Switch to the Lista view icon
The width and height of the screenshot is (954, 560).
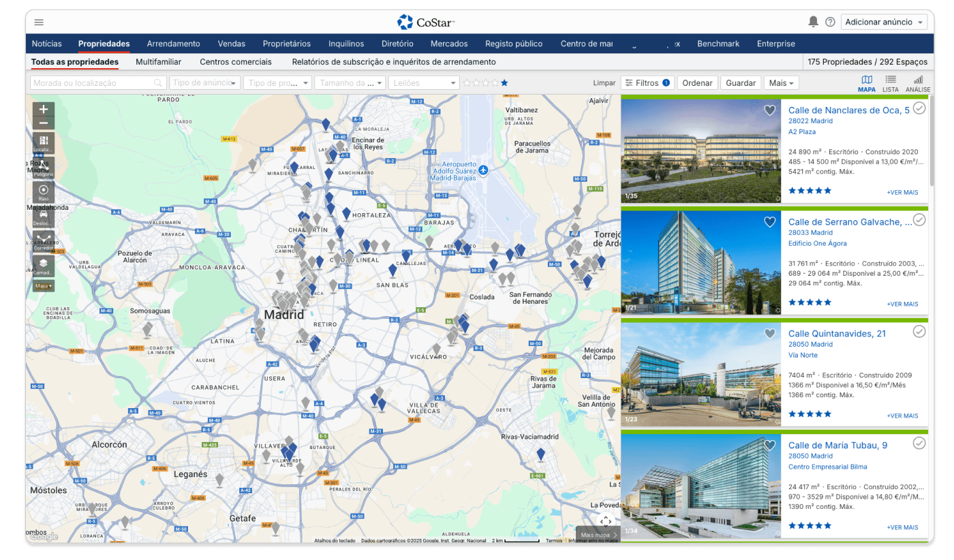890,83
